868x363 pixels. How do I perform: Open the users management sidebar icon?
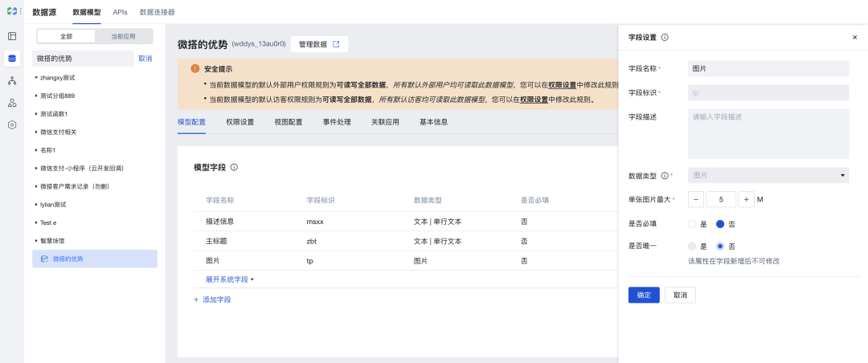12,103
